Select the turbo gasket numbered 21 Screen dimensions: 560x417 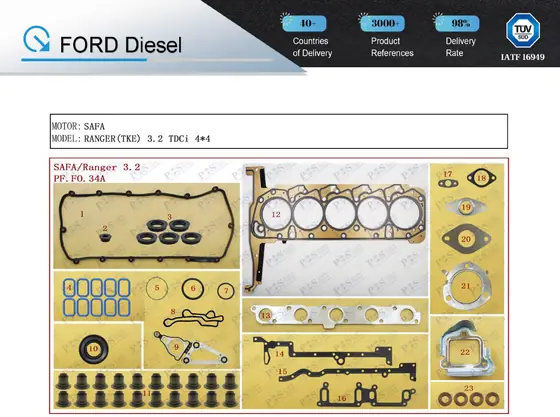tap(466, 286)
